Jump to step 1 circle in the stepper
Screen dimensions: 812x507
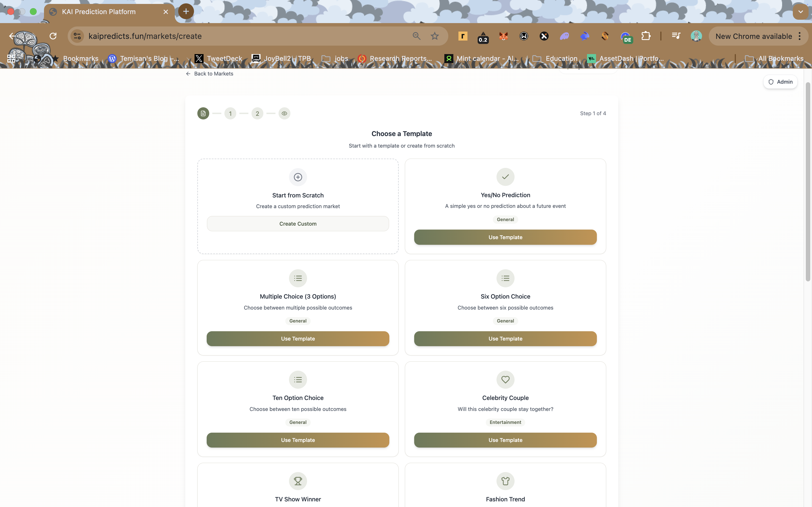[230, 113]
